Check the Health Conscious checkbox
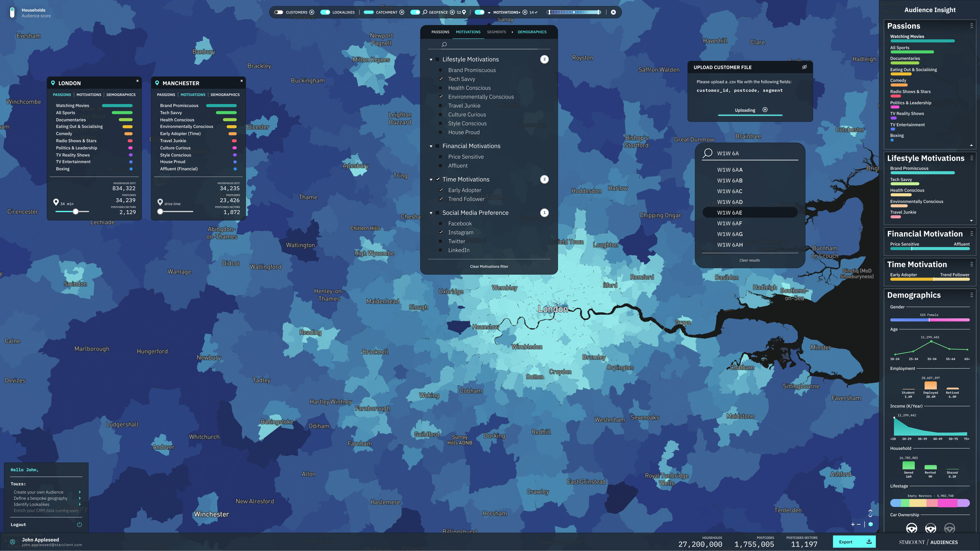 441,88
